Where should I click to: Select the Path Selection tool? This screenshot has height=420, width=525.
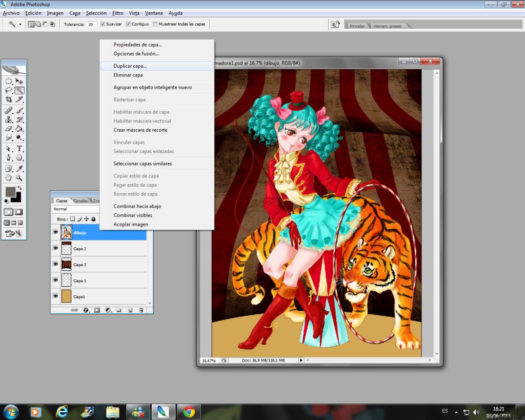point(9,149)
